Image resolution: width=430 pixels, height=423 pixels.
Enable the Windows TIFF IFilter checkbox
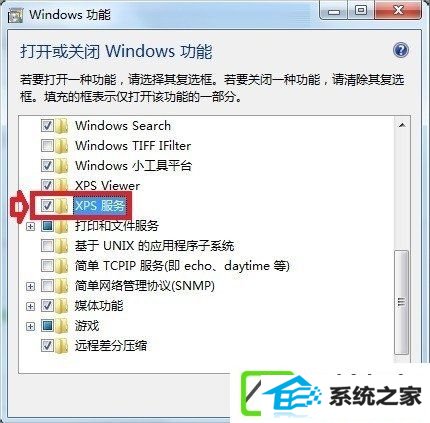(x=47, y=146)
